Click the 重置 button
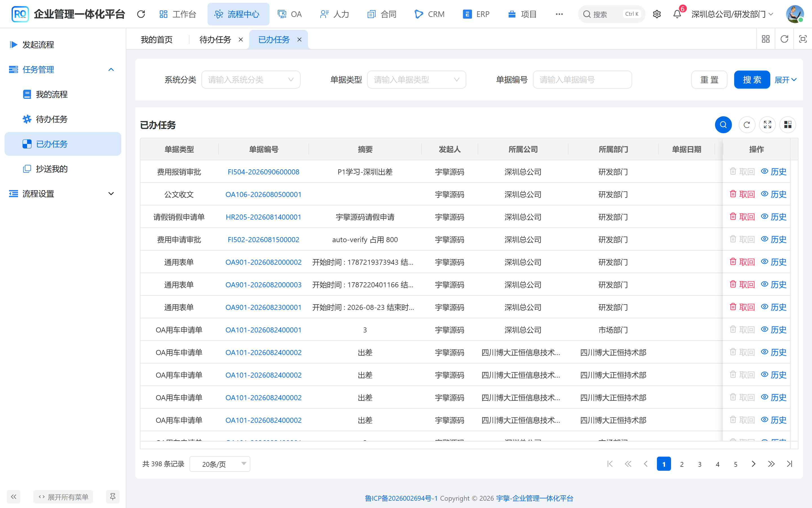Viewport: 812px width, 508px height. point(709,80)
